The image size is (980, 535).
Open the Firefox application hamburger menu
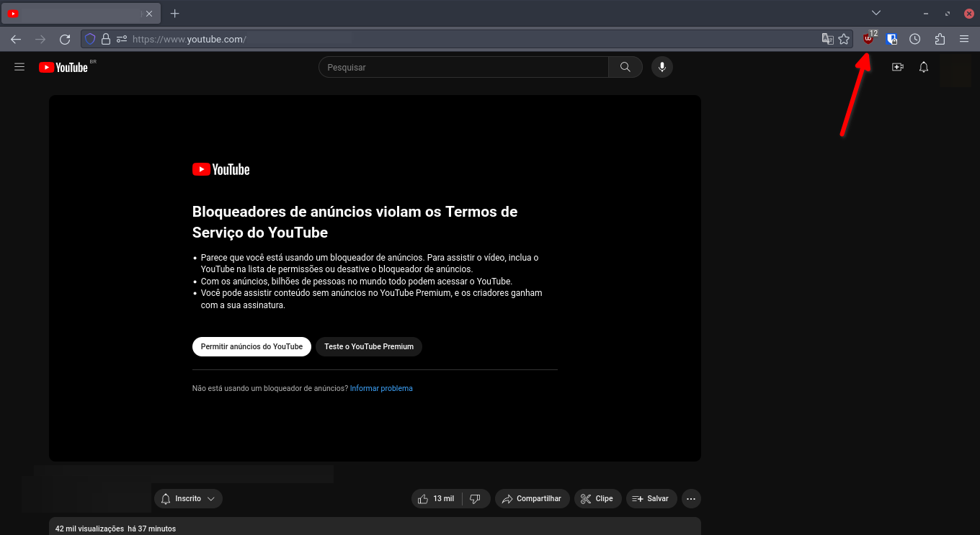click(964, 39)
